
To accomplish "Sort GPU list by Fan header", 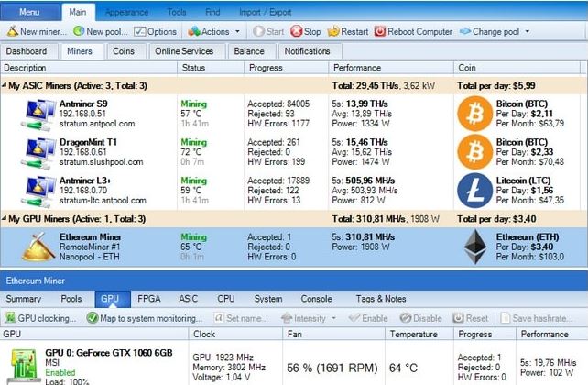I will tap(333, 334).
